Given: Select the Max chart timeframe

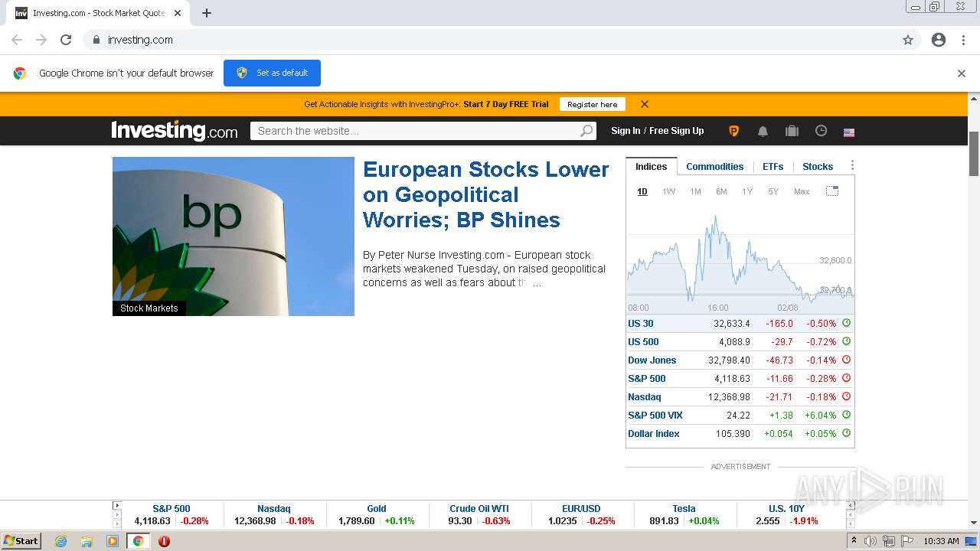Looking at the screenshot, I should (x=802, y=191).
